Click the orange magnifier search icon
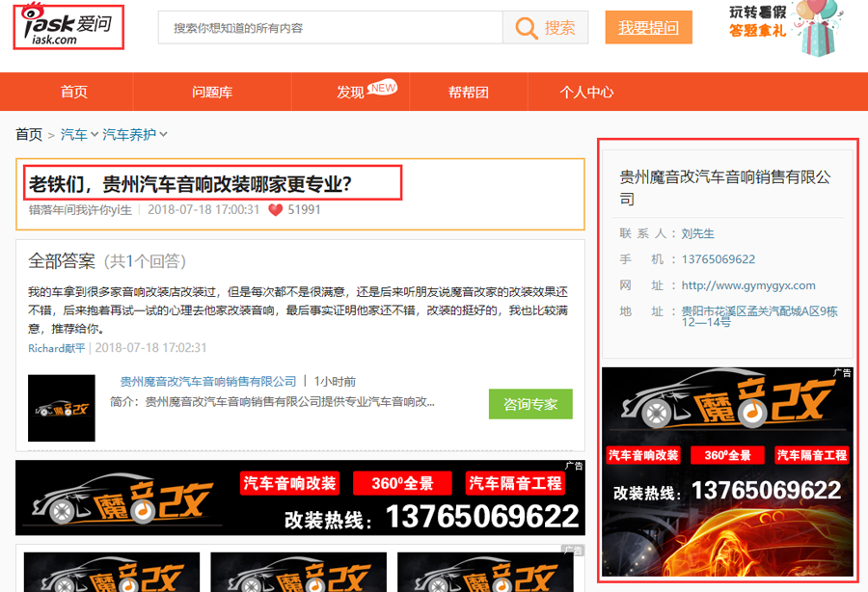Viewport: 868px width, 592px height. pyautogui.click(x=526, y=28)
